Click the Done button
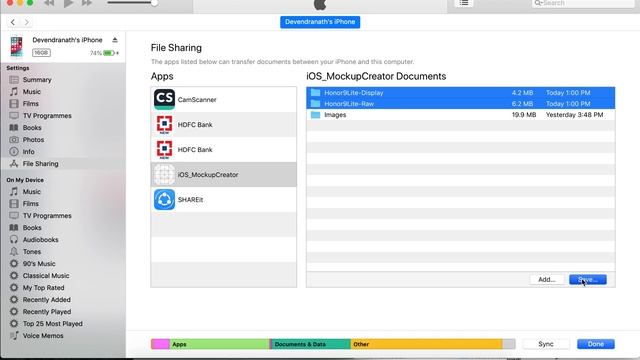The height and width of the screenshot is (360, 640). coord(596,344)
